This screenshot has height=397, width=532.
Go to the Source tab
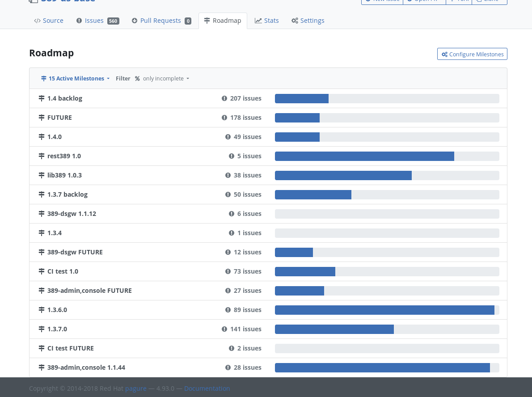[x=49, y=21]
